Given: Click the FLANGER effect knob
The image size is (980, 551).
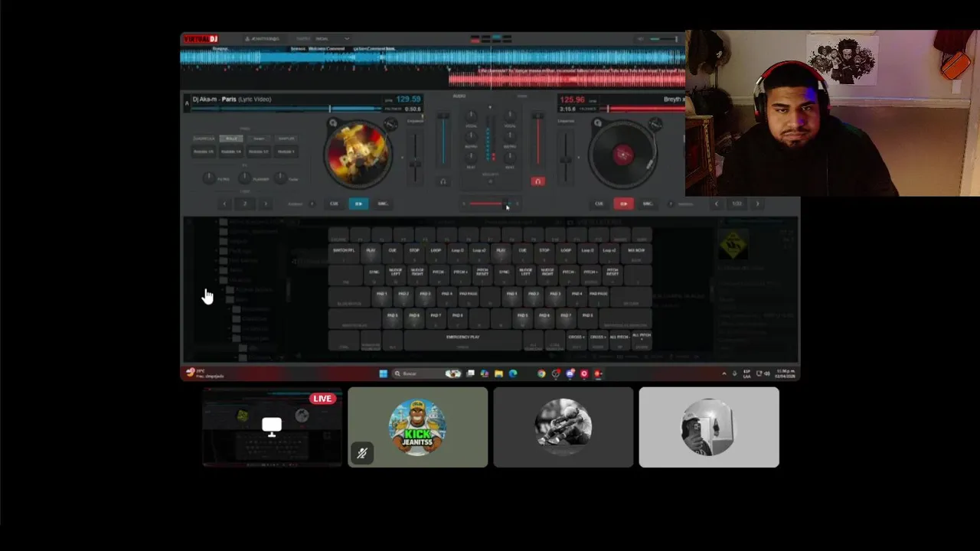Looking at the screenshot, I should point(245,178).
